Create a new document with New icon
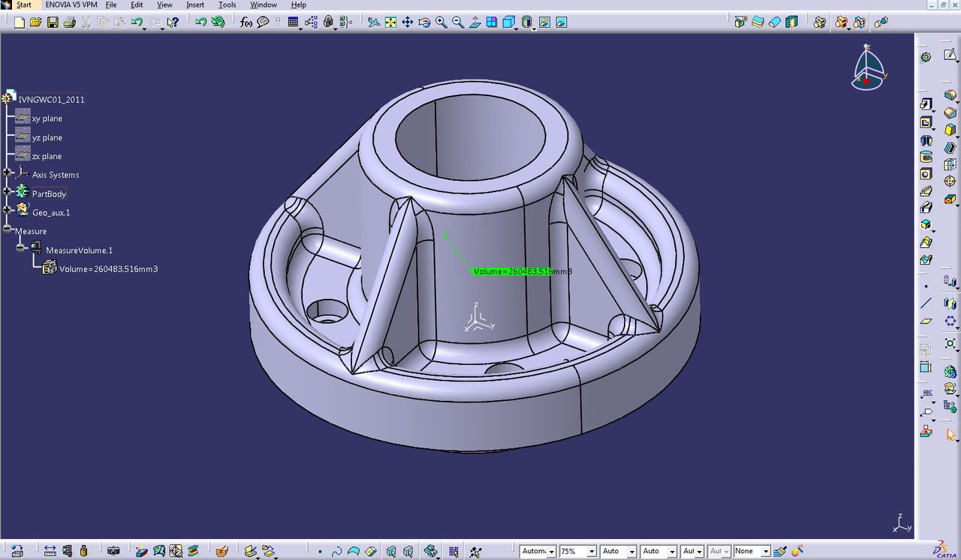The image size is (961, 560). pyautogui.click(x=20, y=23)
